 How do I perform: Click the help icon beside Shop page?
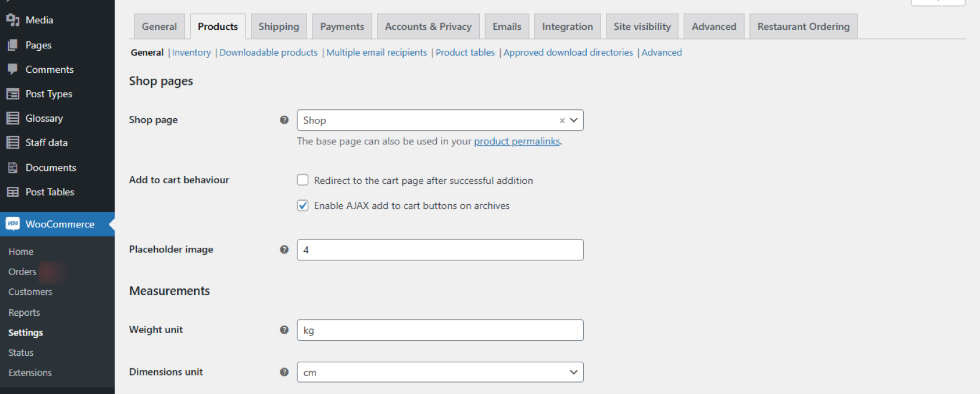click(284, 119)
